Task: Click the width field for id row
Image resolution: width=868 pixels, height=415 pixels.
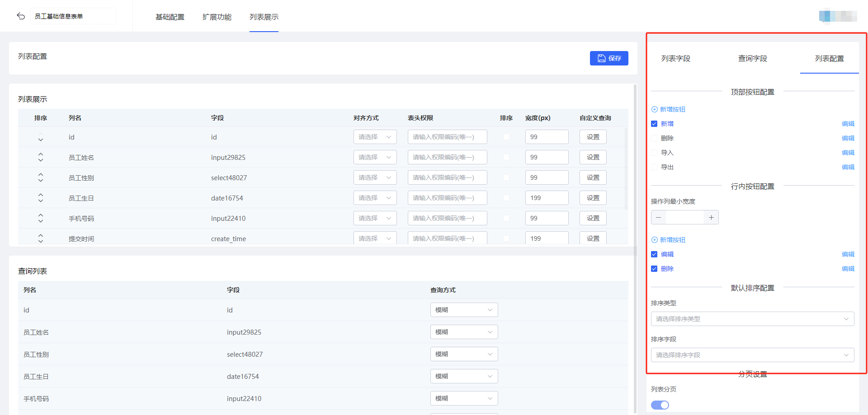Action: pos(547,137)
